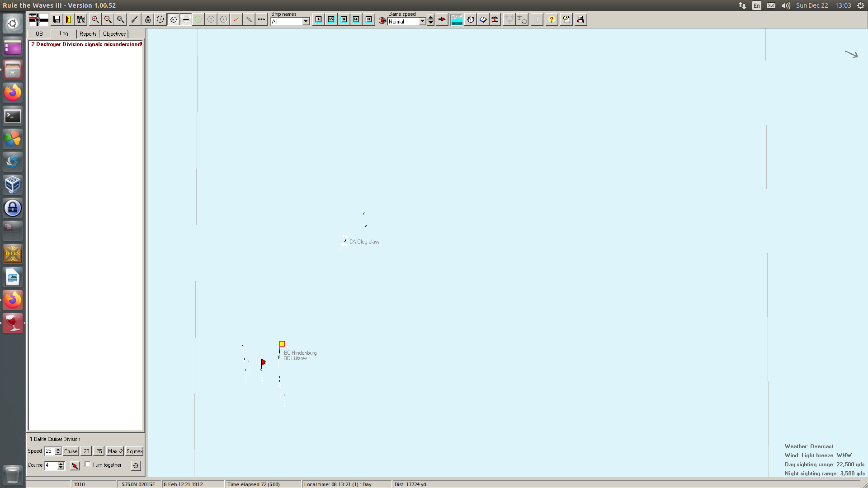Increase Speed with spinner up arrow

pos(58,449)
